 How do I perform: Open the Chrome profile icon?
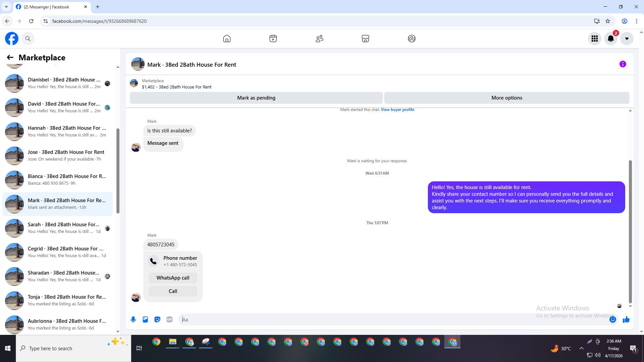(625, 21)
